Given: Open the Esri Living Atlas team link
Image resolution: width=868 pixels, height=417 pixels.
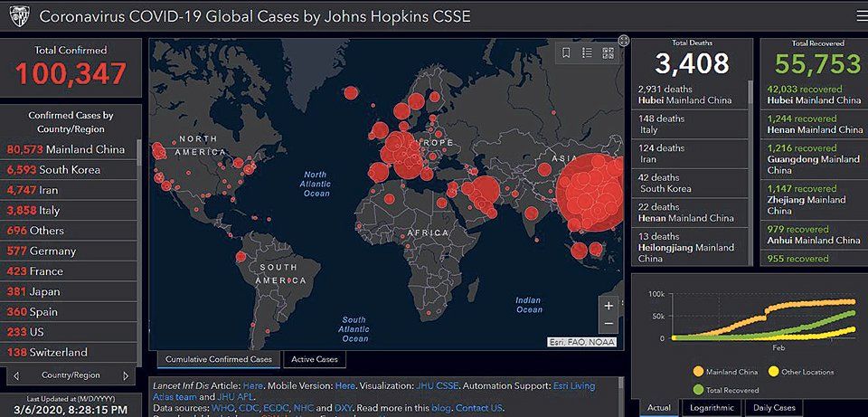Looking at the screenshot, I should [x=574, y=385].
